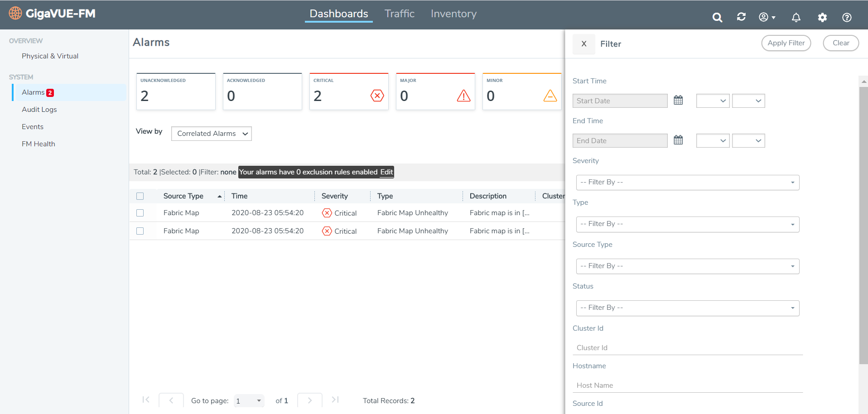Switch to the Inventory tab
Screen dimensions: 868x414
453,14
